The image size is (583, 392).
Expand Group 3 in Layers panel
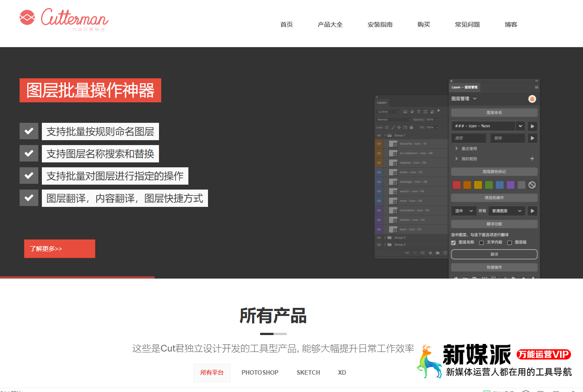(x=385, y=245)
